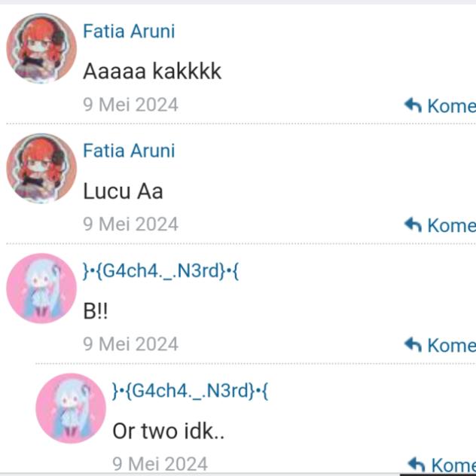The width and height of the screenshot is (476, 476).
Task: Open Fatia Aruni profile above 'Lucu Aa'
Action: [x=129, y=151]
